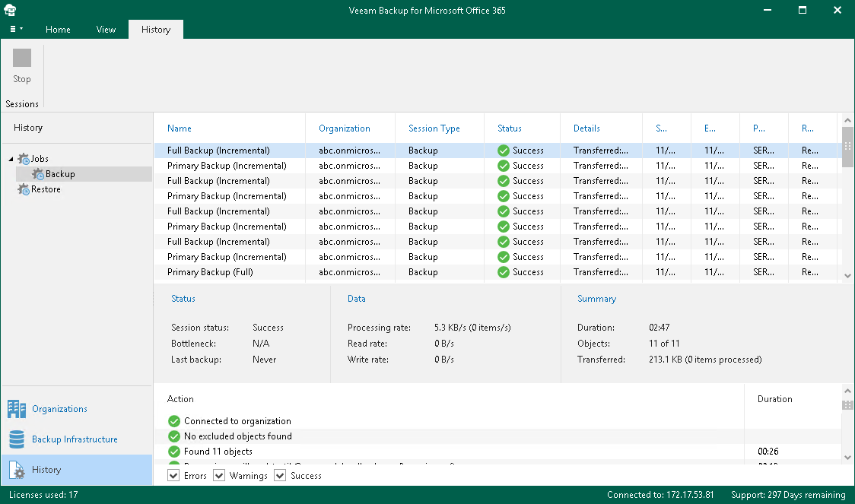Screen dimensions: 855x504
Task: Switch to the Home tab
Action: point(58,30)
